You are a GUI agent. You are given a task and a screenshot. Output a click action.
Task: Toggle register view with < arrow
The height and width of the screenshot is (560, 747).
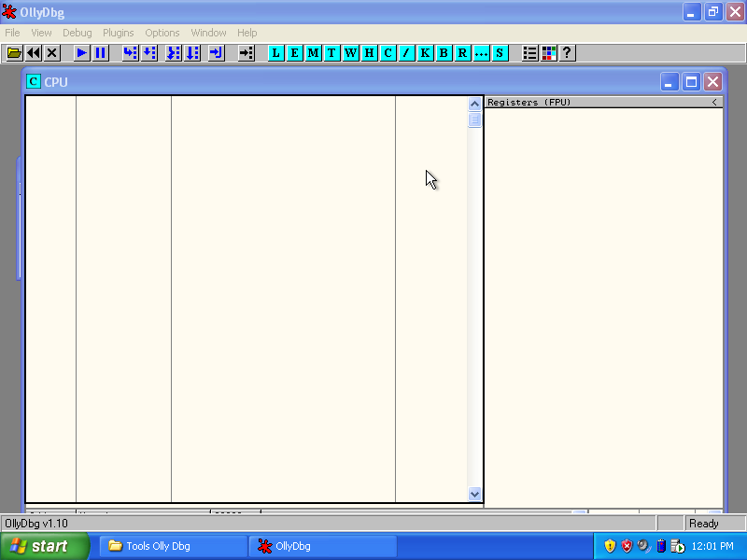tap(714, 103)
